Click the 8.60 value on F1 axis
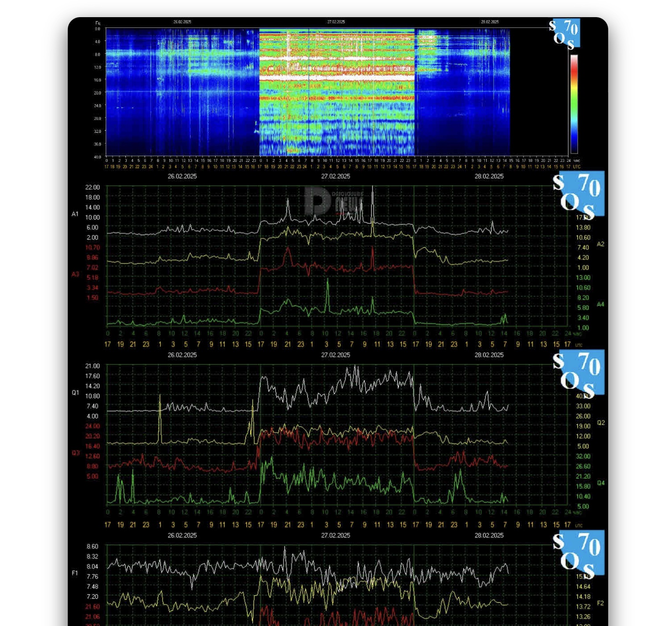Screen dimensions: 672x626 tap(92, 546)
